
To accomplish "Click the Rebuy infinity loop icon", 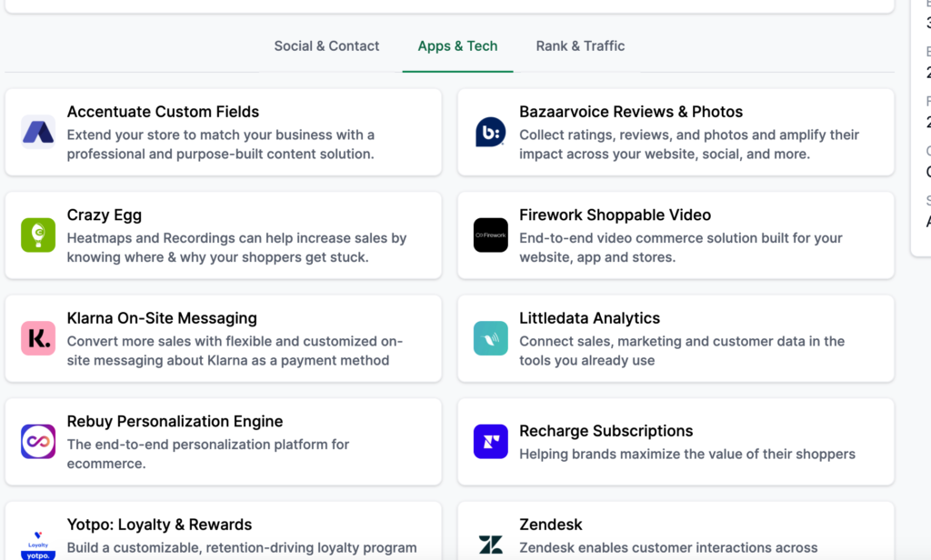I will [38, 442].
